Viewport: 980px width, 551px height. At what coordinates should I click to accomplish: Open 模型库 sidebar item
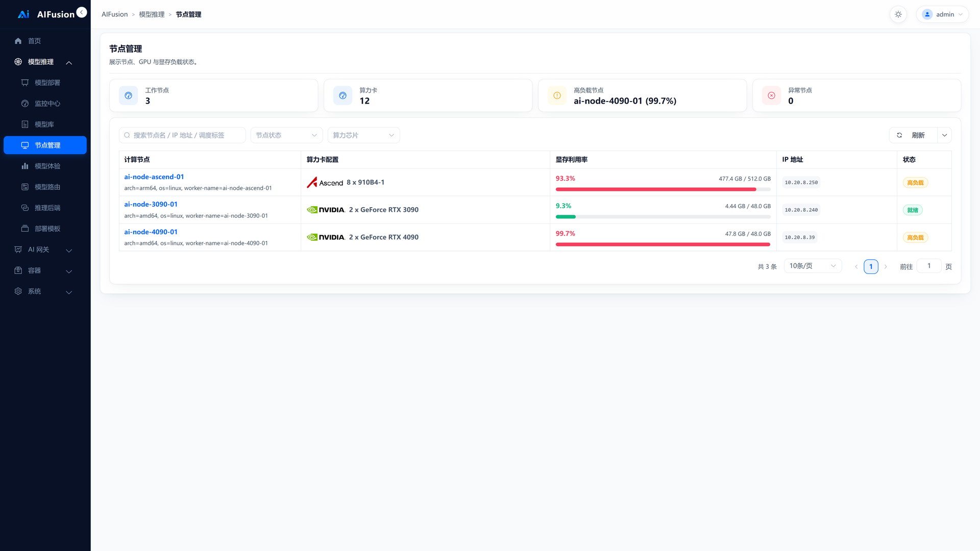(x=45, y=124)
